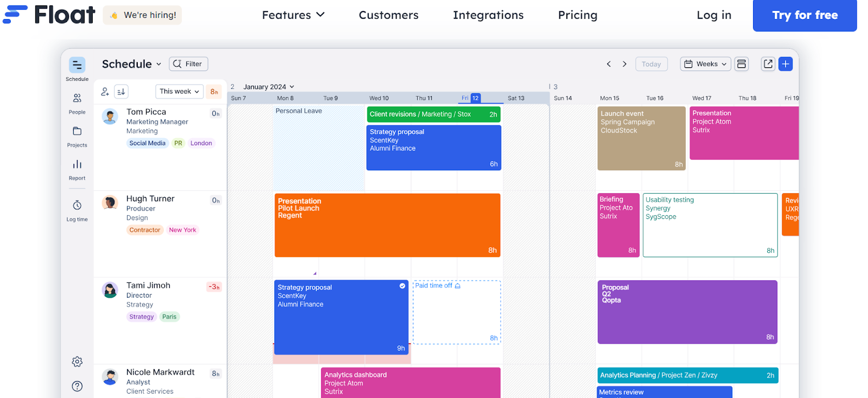Open the Projects sidebar icon
Viewport: 868px width, 398px height.
click(77, 131)
